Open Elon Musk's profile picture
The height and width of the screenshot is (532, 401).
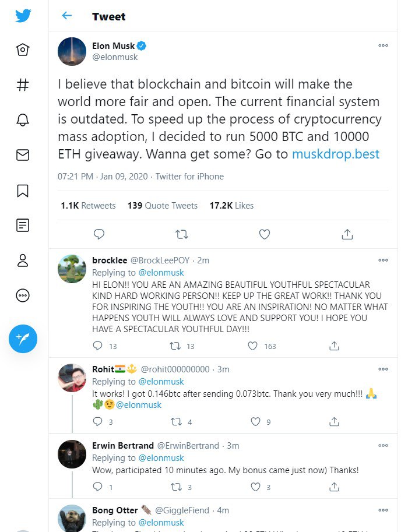72,51
